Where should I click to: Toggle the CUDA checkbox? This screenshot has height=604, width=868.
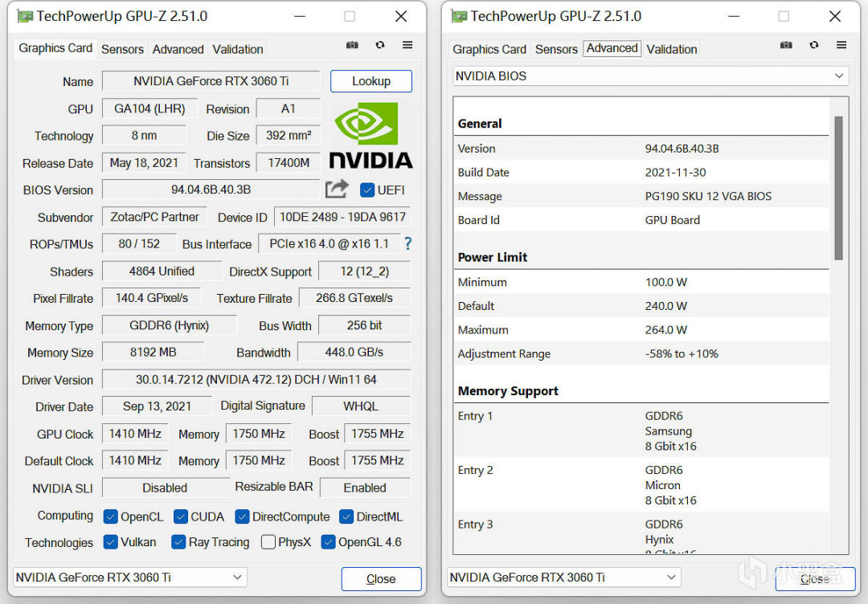[181, 516]
